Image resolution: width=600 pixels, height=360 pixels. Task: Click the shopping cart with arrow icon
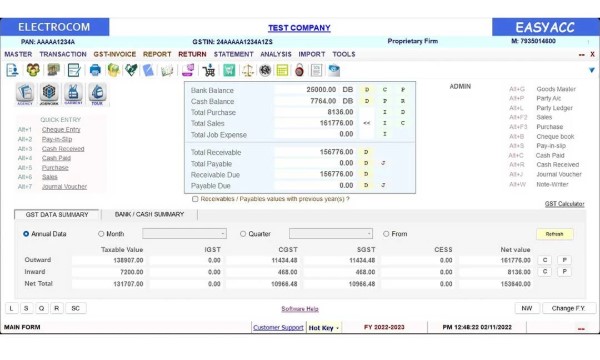(209, 70)
